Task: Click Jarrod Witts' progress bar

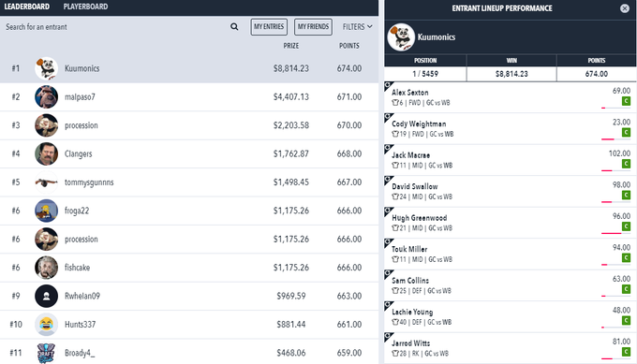Action: pyautogui.click(x=615, y=358)
